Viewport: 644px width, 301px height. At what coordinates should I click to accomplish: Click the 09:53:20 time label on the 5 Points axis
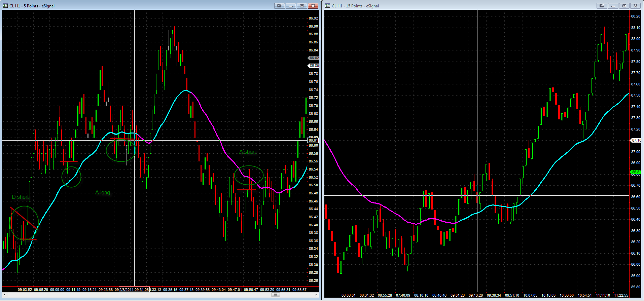click(267, 290)
